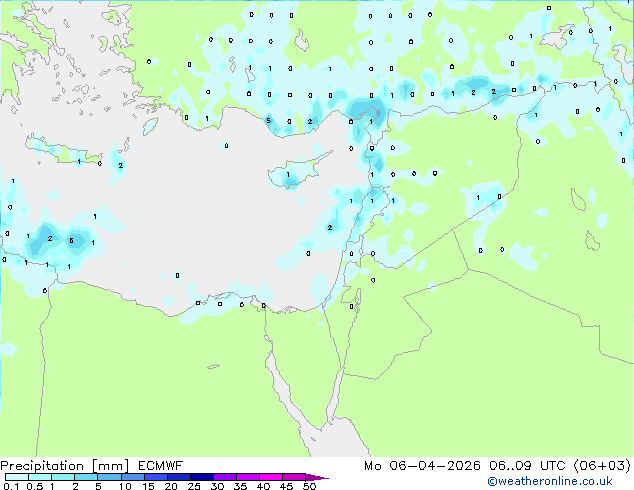This screenshot has height=490, width=634.
Task: Click the 30 mm purple legend swatch
Action: (x=224, y=477)
